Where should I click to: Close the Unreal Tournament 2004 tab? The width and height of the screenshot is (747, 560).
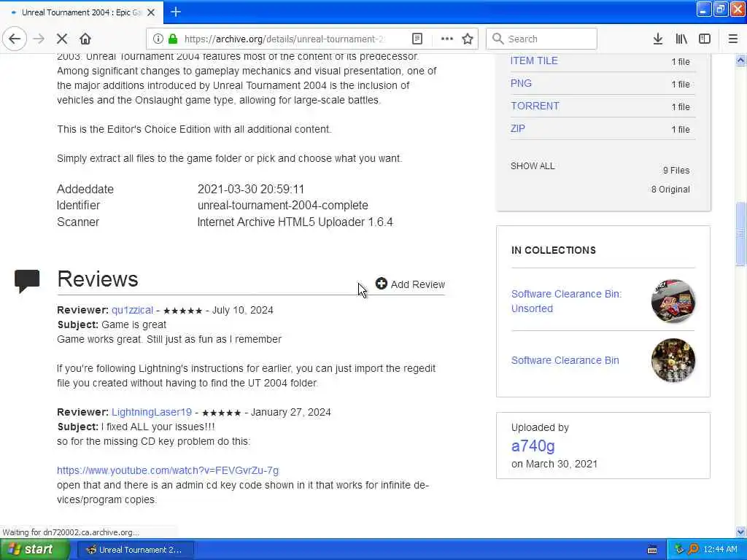pyautogui.click(x=151, y=12)
